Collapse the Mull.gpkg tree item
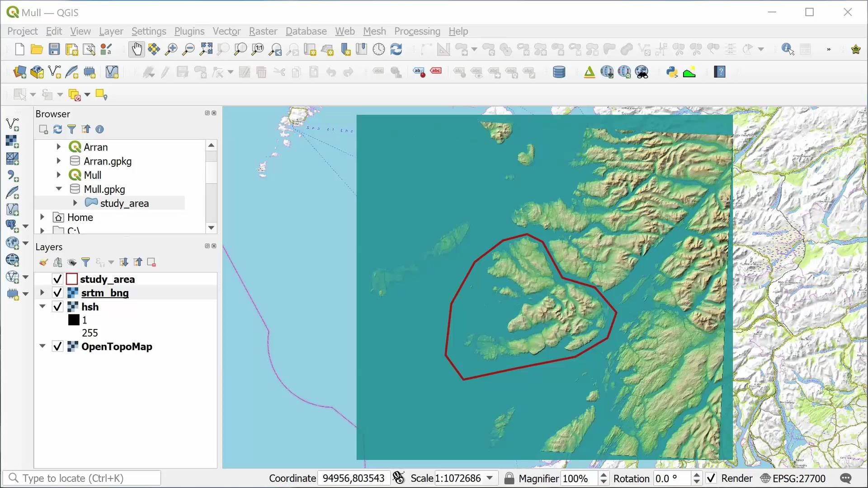868x488 pixels. (x=59, y=189)
